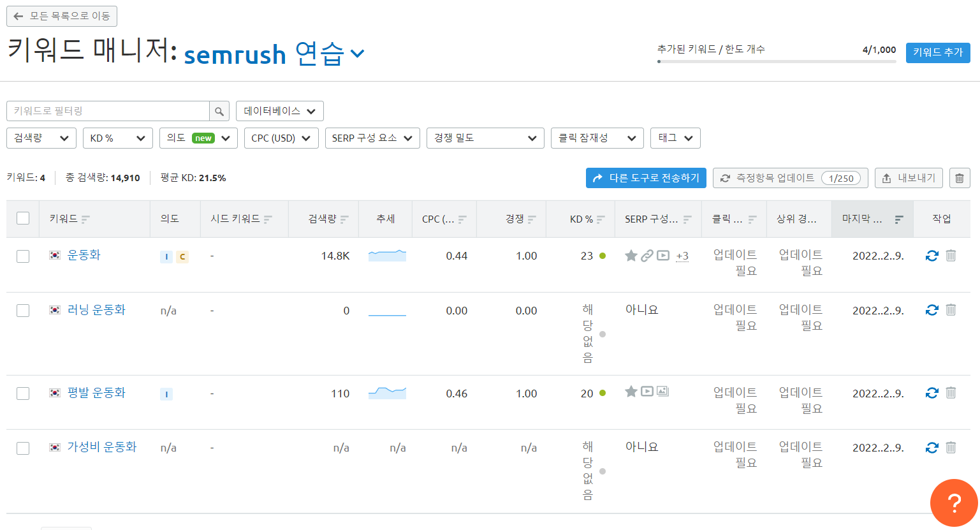The image size is (980, 530).
Task: Click the star SERP icon in 평발 운동화 row
Action: coord(631,392)
